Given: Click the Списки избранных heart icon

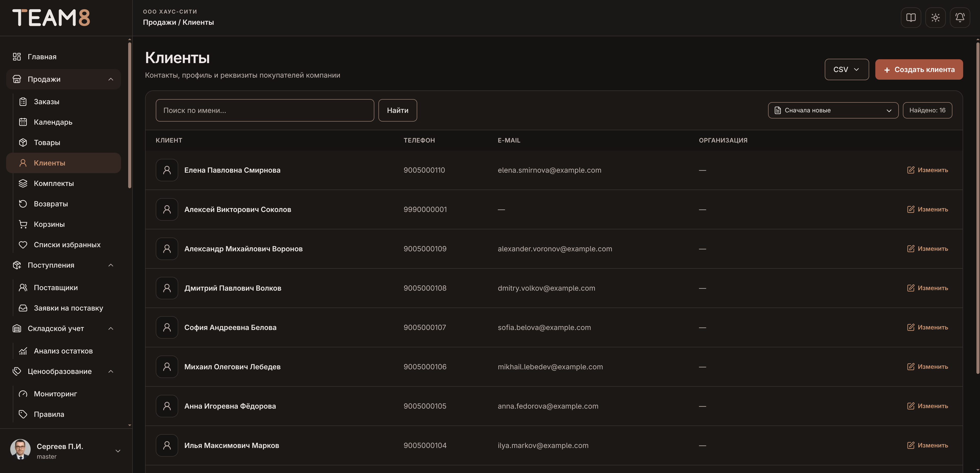Looking at the screenshot, I should [x=23, y=245].
